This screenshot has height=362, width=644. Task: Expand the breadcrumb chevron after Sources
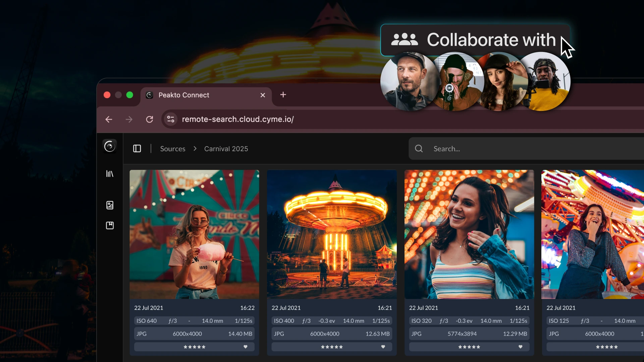tap(195, 148)
